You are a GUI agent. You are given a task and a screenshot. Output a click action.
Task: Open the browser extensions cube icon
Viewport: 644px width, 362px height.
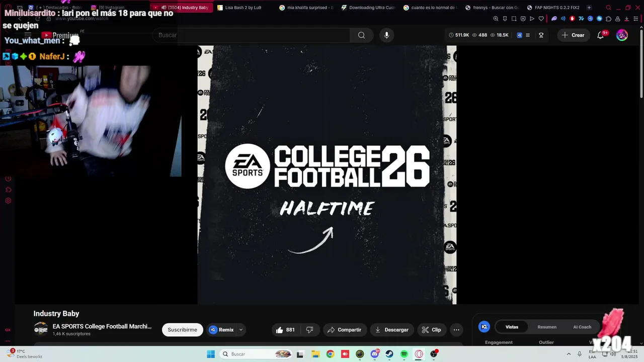(609, 19)
